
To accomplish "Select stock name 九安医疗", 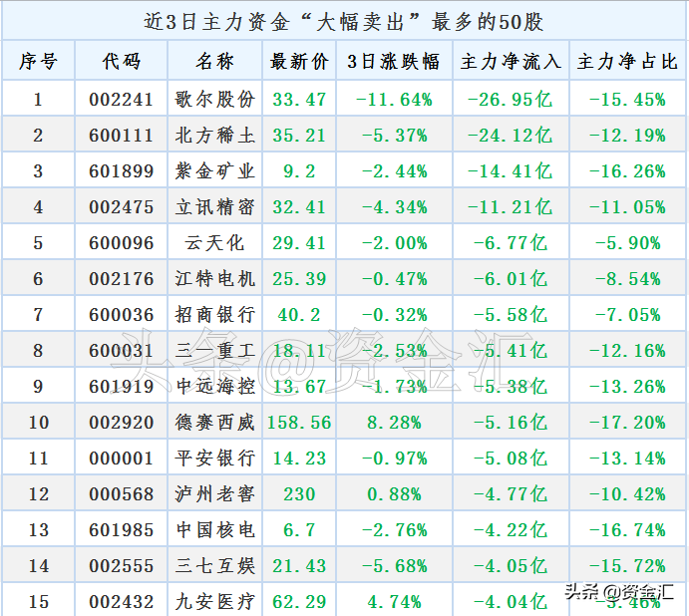I will 214,602.
